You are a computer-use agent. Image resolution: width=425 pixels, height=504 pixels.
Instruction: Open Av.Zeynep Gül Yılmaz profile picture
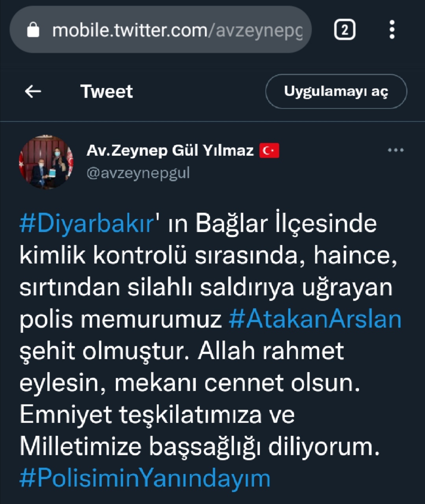coord(46,162)
